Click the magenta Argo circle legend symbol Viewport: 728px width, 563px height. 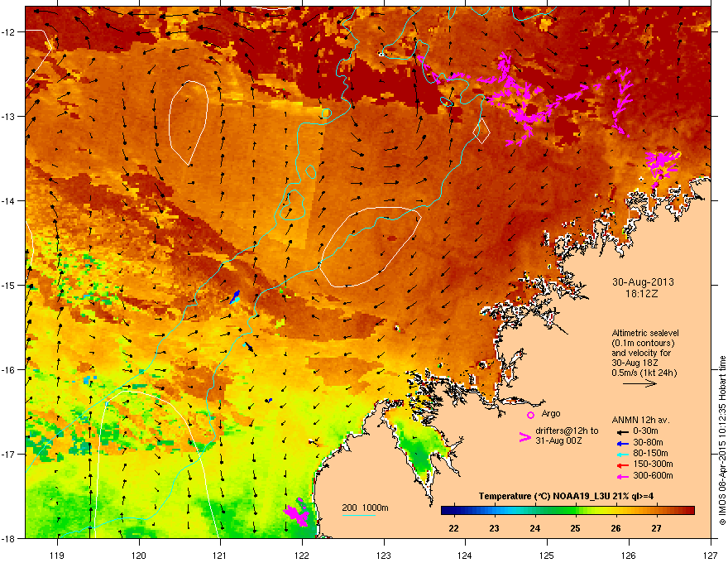click(530, 415)
